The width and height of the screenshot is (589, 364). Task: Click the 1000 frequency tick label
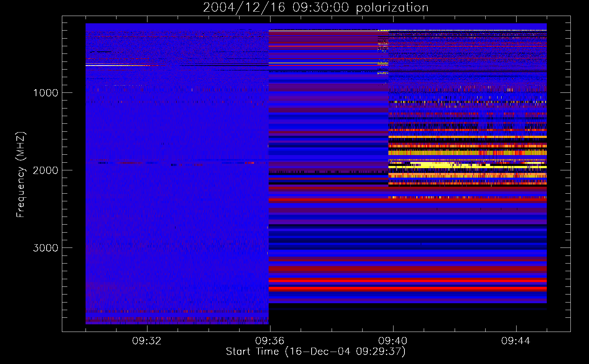(46, 93)
